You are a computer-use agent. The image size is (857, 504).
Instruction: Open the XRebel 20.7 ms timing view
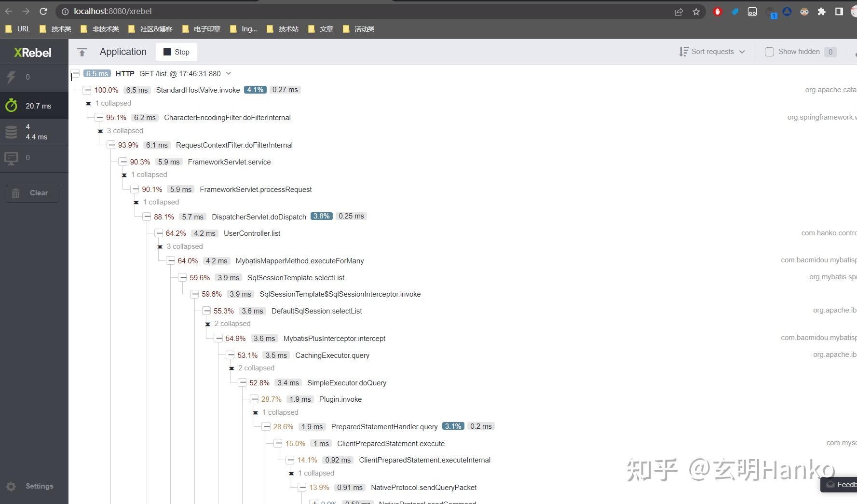click(x=34, y=106)
